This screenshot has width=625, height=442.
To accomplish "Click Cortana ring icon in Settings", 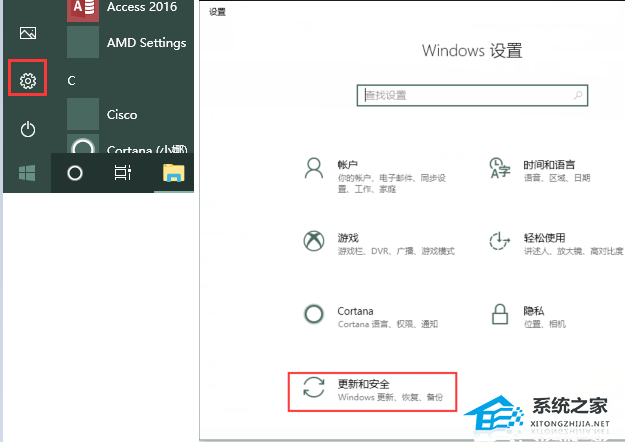I will click(x=314, y=314).
